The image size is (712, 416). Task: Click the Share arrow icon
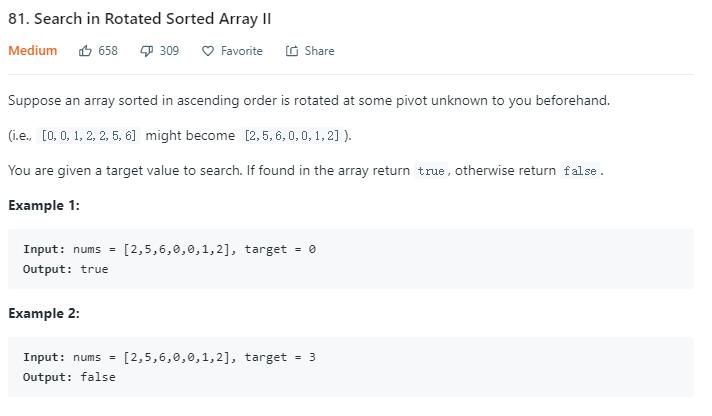292,51
